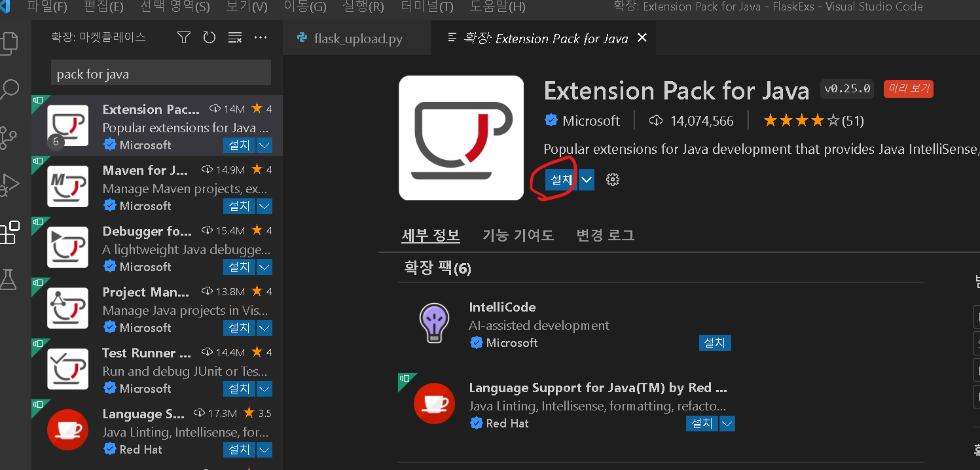The width and height of the screenshot is (980, 470).
Task: Open Source Control view in activity bar
Action: click(9, 138)
